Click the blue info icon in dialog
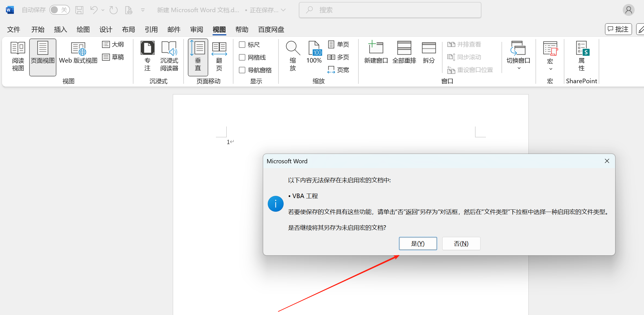Viewport: 644px width, 315px height. 276,204
